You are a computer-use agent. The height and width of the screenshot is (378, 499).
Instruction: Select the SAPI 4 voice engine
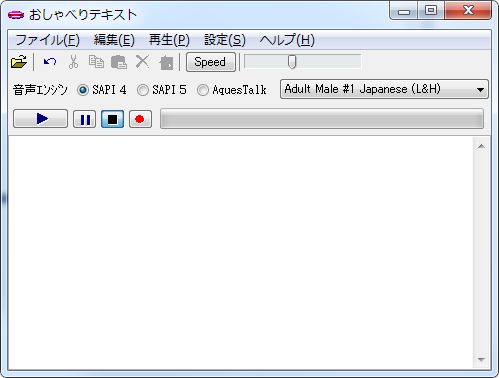(x=102, y=90)
